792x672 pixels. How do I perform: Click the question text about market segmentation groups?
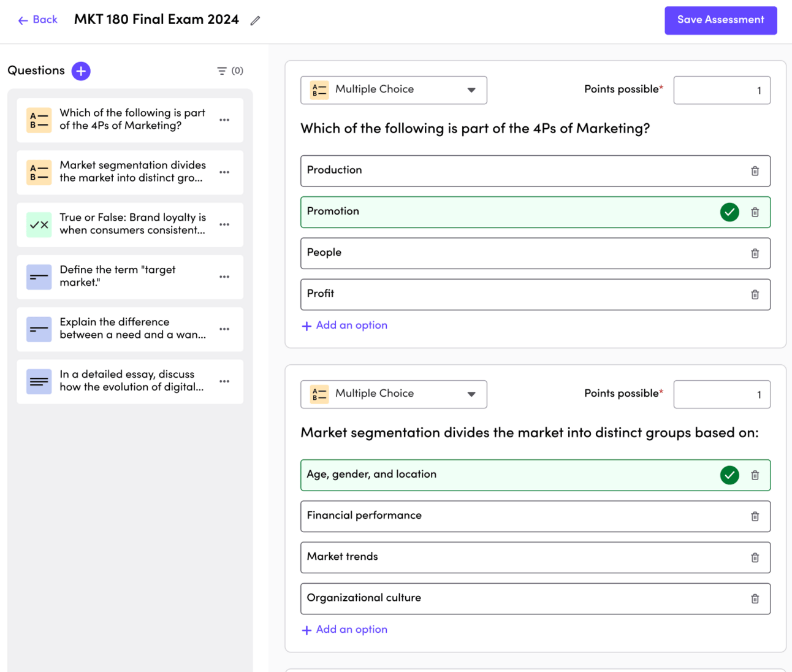(530, 433)
